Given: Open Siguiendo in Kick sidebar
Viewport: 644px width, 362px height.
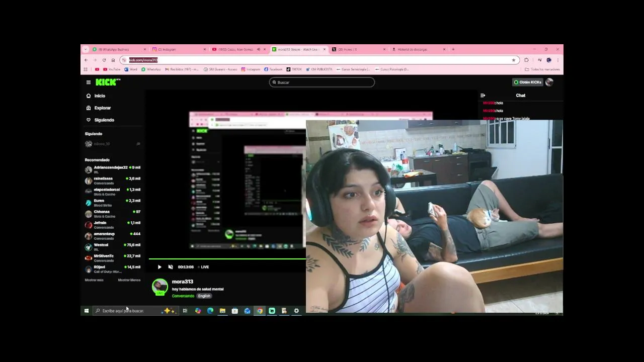Looking at the screenshot, I should pyautogui.click(x=100, y=120).
